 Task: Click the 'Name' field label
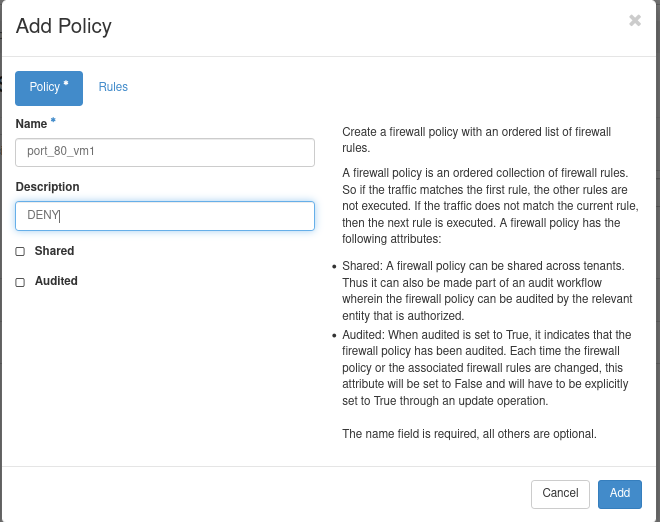pyautogui.click(x=31, y=124)
